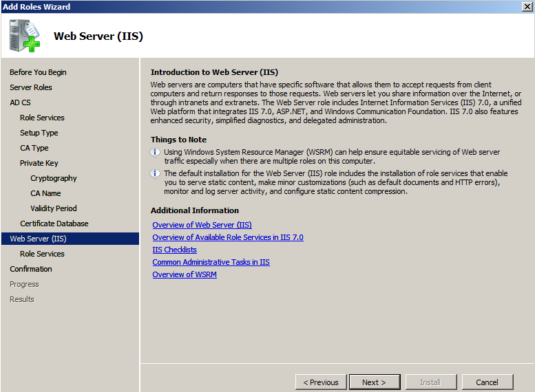Click the info icon beside WSRM note
This screenshot has height=392, width=535.
[156, 153]
